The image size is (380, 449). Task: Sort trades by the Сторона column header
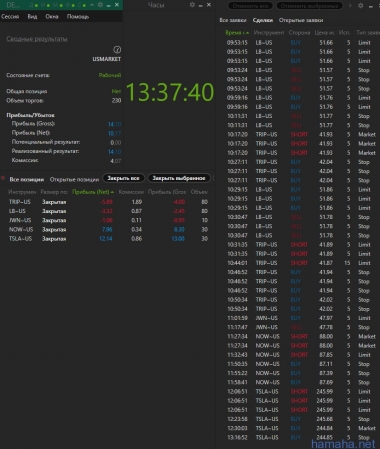click(299, 32)
